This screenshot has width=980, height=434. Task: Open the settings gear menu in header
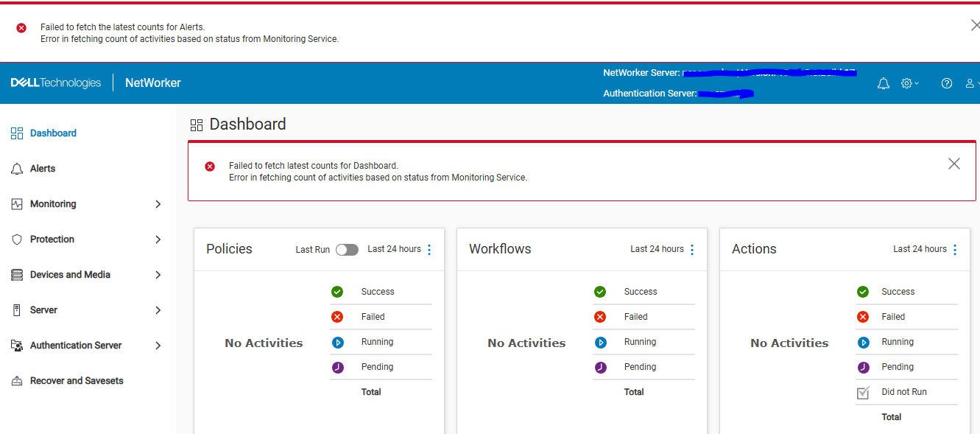click(x=910, y=83)
